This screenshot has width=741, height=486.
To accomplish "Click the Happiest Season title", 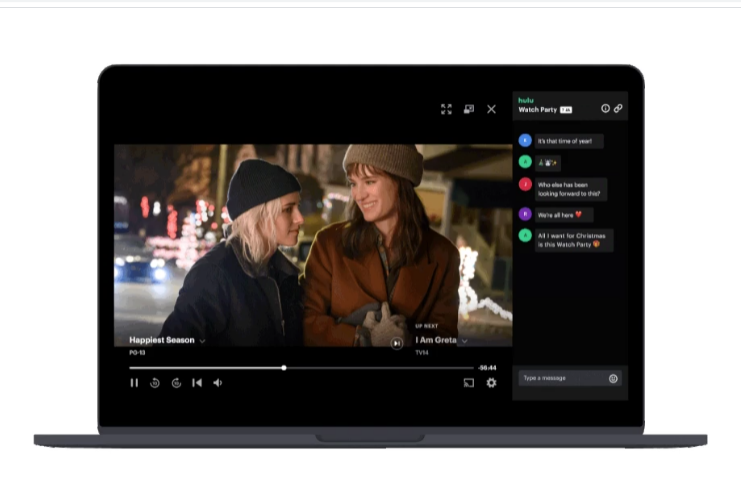I will coord(162,340).
